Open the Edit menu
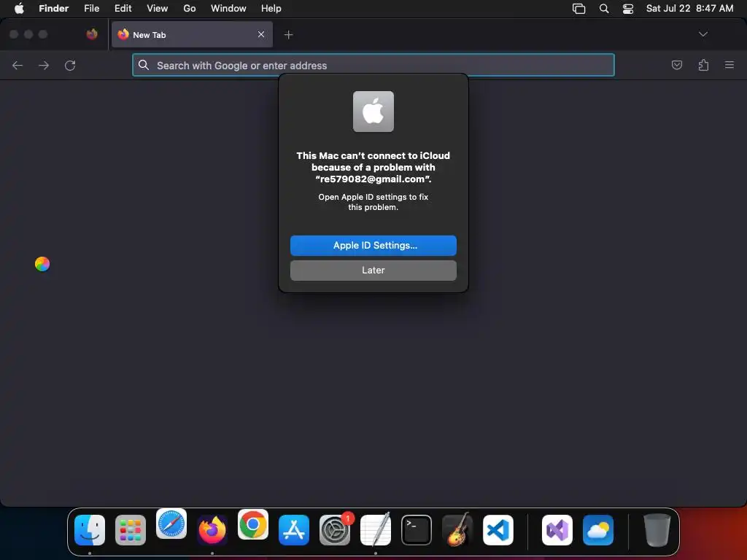This screenshot has height=560, width=747. pyautogui.click(x=123, y=8)
